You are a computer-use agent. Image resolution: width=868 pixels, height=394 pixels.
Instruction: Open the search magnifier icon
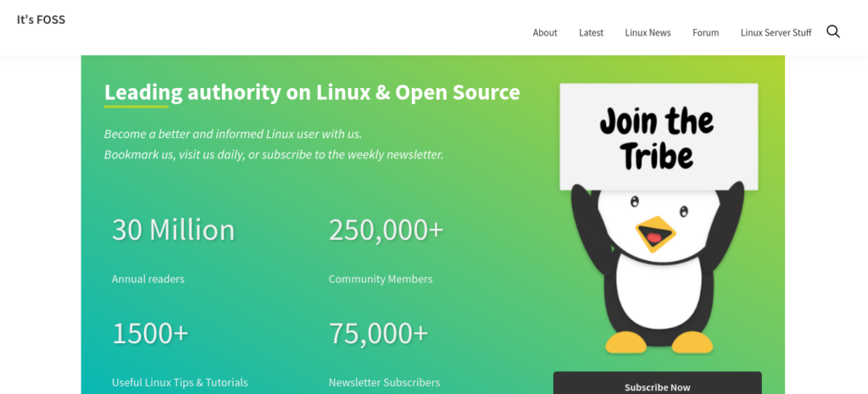(x=833, y=31)
